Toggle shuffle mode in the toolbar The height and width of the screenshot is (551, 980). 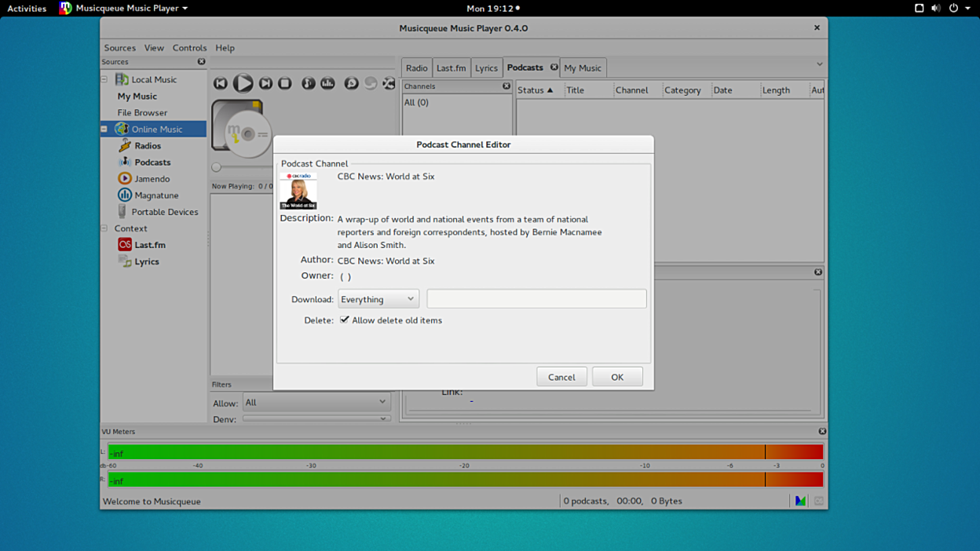click(389, 83)
